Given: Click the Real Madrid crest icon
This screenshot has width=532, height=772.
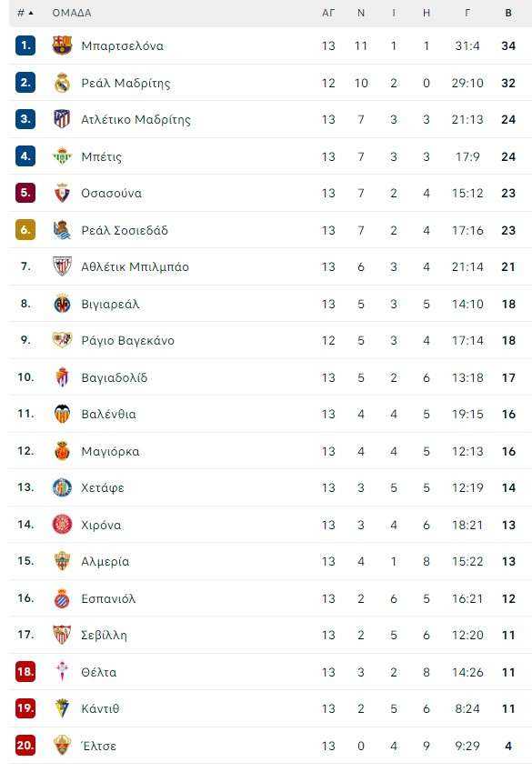Looking at the screenshot, I should [x=62, y=83].
